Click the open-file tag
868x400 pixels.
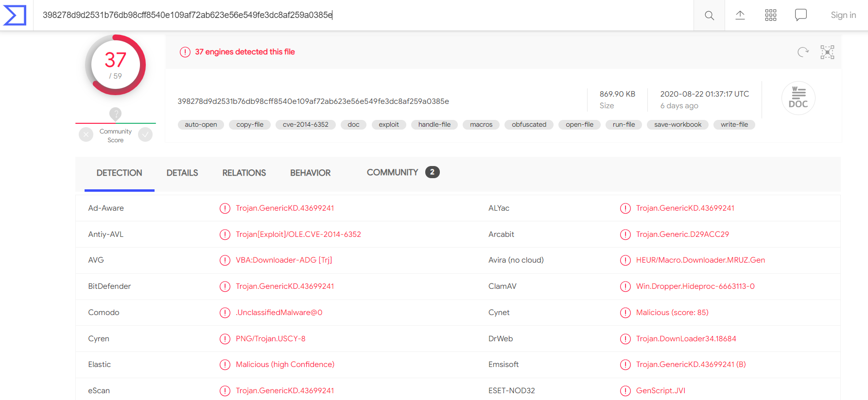[x=579, y=125]
